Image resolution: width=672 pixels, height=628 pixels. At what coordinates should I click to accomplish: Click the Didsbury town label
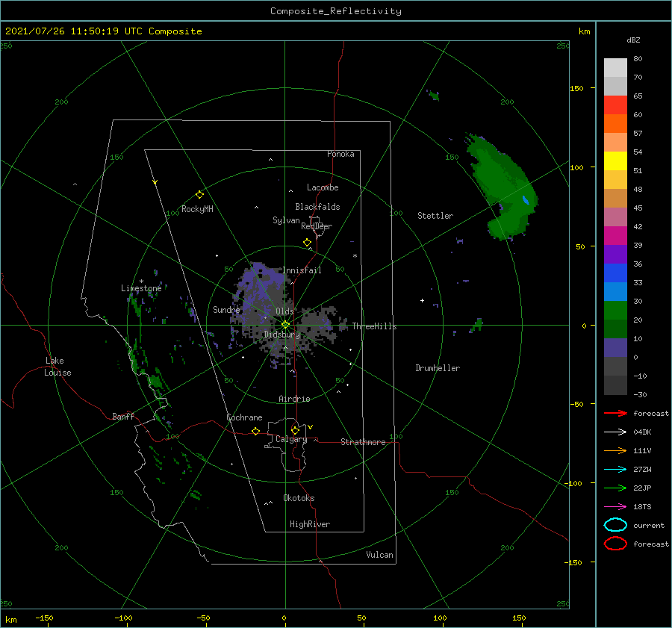(282, 335)
